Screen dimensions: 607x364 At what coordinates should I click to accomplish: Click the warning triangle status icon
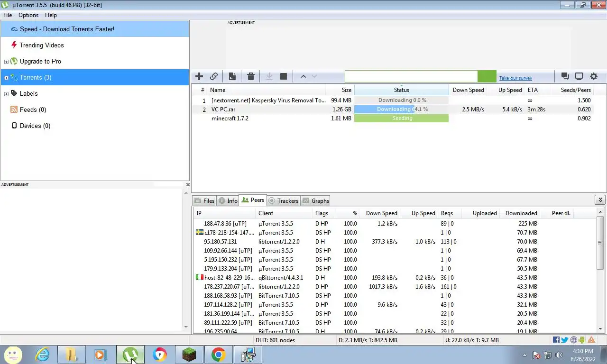tap(591, 340)
